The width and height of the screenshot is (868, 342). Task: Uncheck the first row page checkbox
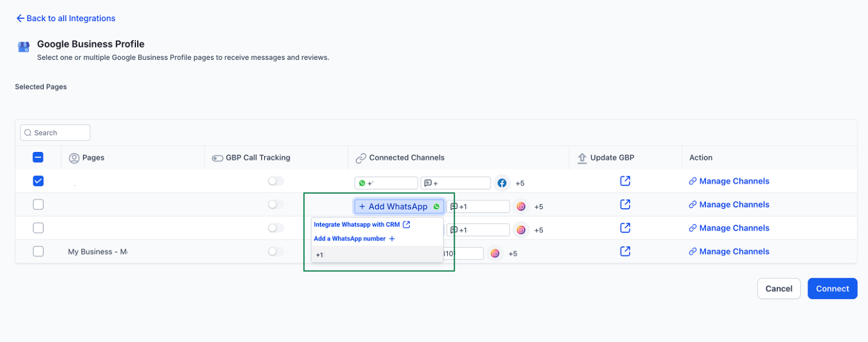tap(38, 181)
